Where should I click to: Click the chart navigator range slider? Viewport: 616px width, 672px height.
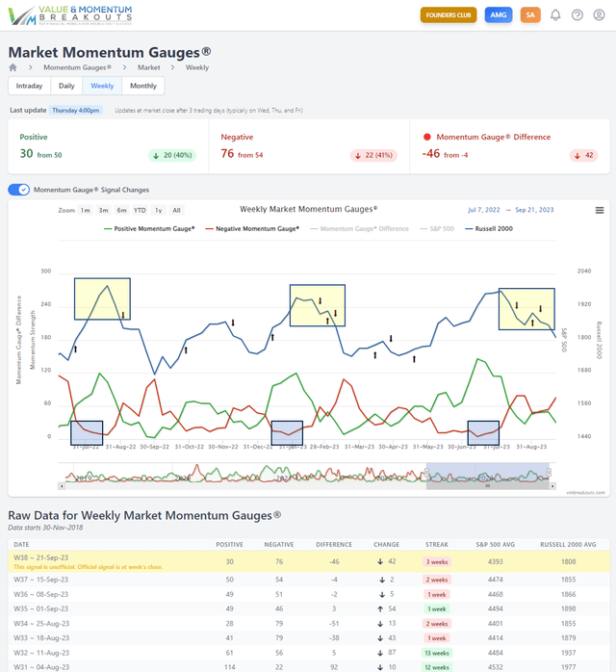[488, 476]
